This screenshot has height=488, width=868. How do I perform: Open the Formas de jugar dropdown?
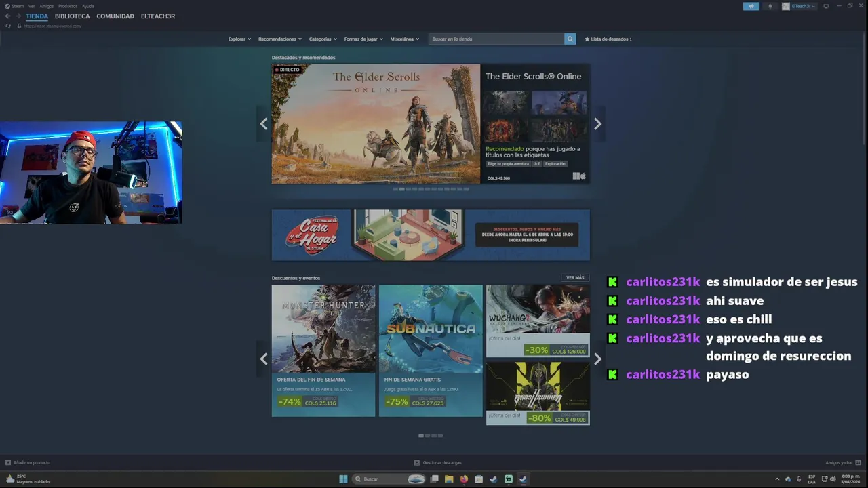[x=363, y=39]
